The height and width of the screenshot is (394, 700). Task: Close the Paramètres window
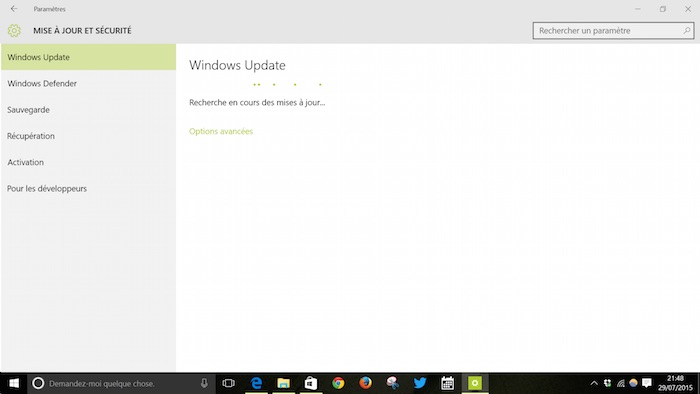point(688,9)
